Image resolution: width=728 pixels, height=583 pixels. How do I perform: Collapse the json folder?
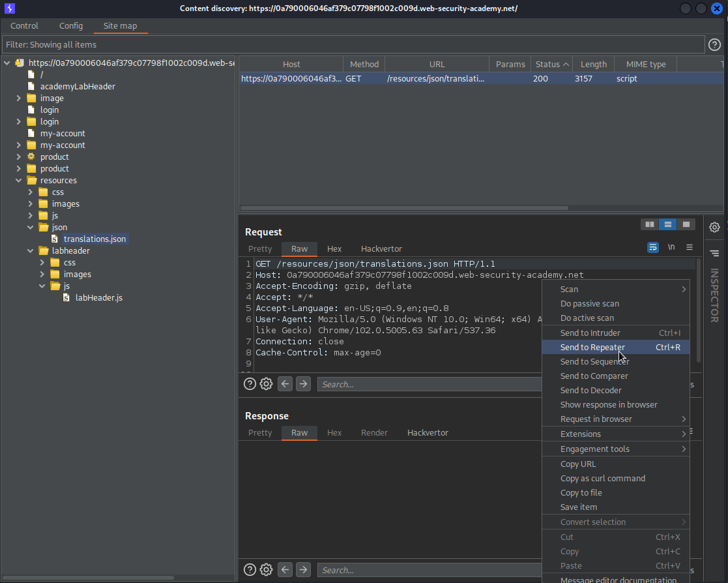tap(30, 227)
